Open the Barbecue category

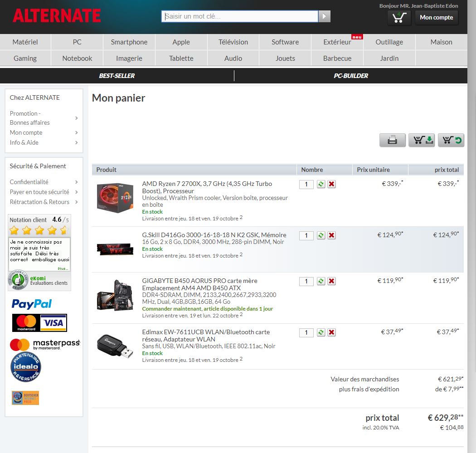click(x=337, y=58)
